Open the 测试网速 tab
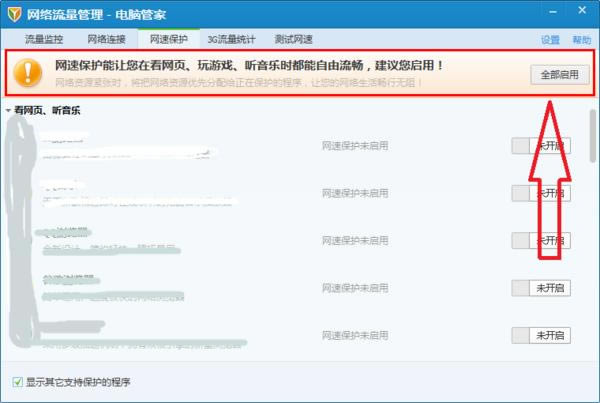This screenshot has width=600, height=403. click(293, 39)
